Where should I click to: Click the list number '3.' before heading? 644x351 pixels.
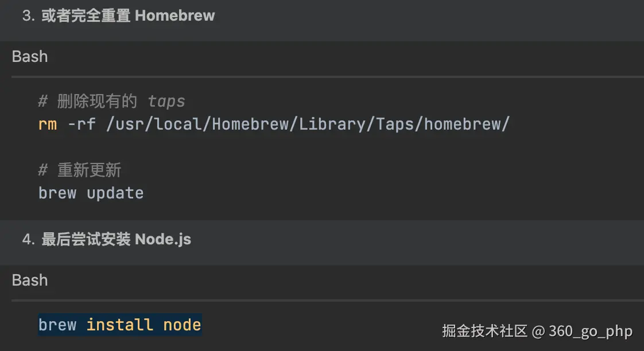pos(28,15)
